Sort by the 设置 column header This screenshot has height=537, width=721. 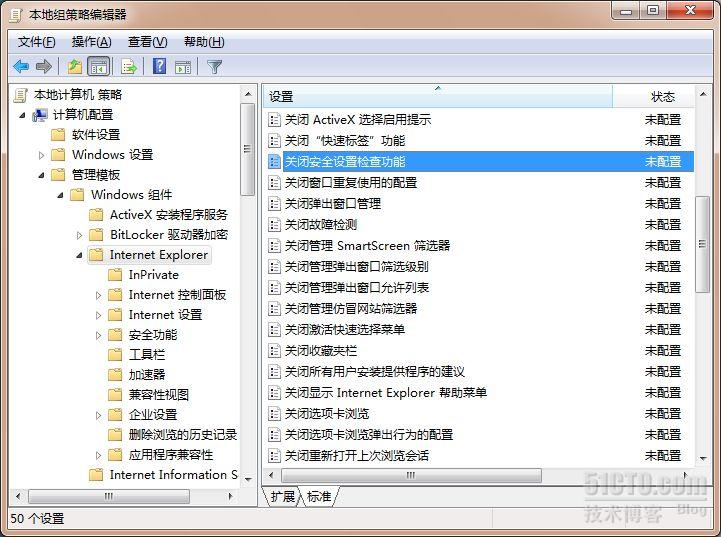pos(438,97)
